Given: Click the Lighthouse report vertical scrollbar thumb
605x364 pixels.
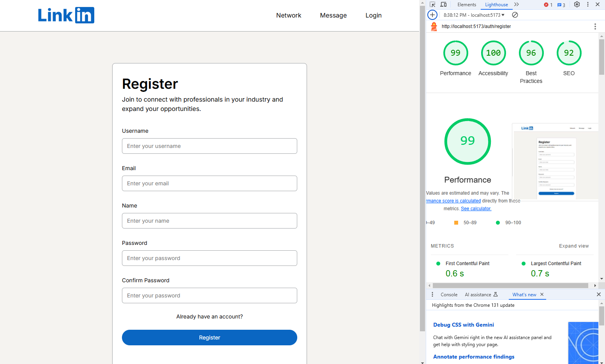Looking at the screenshot, I should (x=601, y=56).
